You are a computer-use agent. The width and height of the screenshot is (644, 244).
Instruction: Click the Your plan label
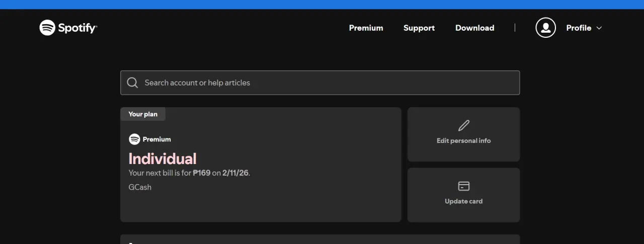click(143, 114)
